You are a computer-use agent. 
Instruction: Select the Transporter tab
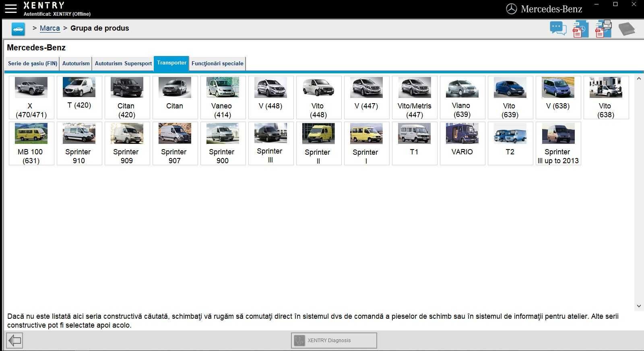tap(171, 63)
